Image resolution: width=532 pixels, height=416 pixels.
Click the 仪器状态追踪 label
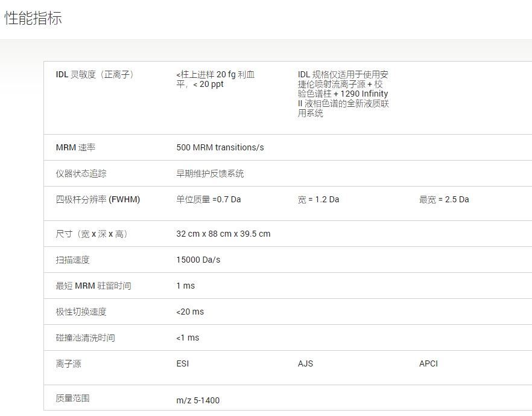point(81,173)
